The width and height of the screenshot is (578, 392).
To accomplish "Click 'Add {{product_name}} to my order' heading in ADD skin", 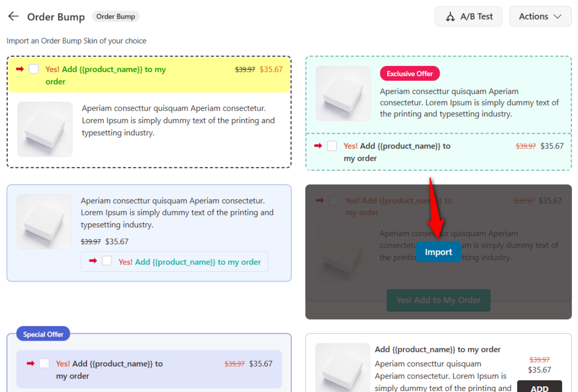I will [437, 349].
